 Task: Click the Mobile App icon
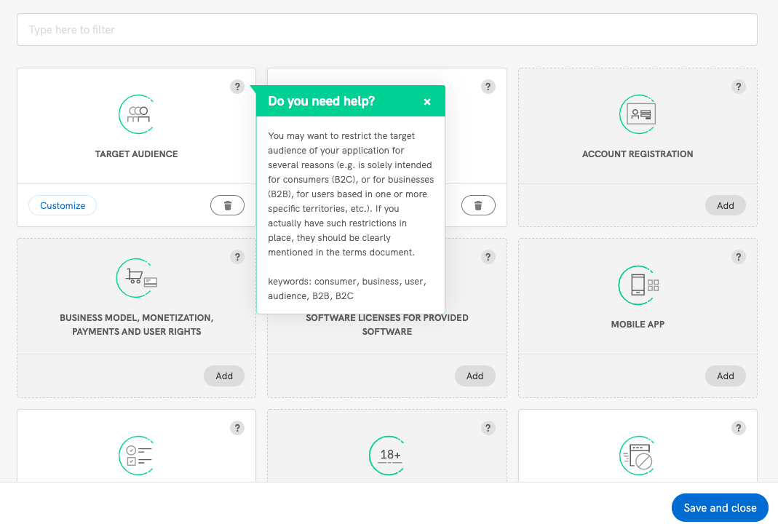[638, 285]
